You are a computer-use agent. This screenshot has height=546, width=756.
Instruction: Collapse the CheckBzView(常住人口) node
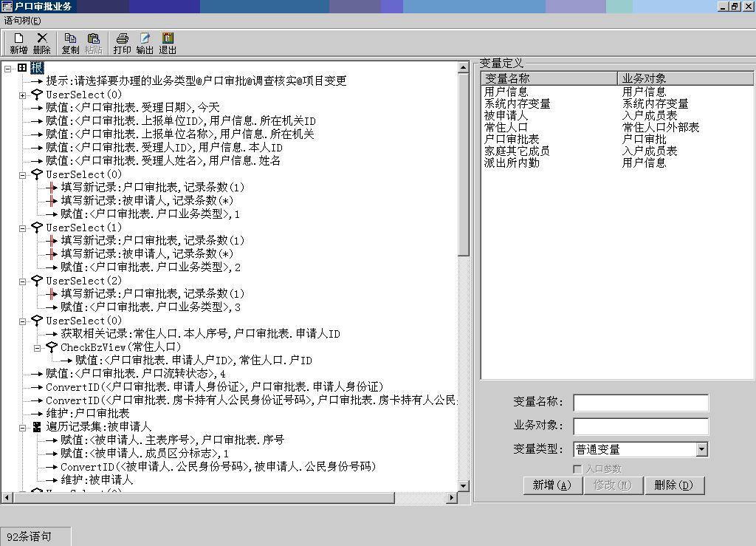tap(37, 348)
